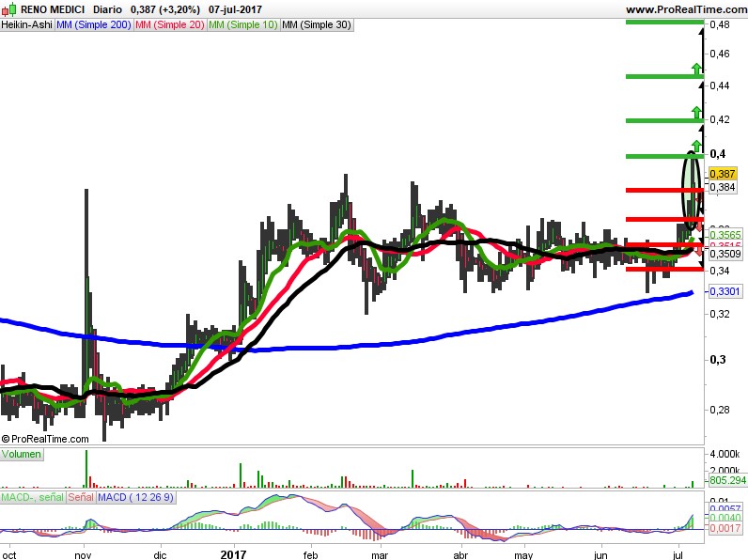The width and height of the screenshot is (748, 560).
Task: Click the RENO MEDICI ticker title
Action: click(x=53, y=9)
